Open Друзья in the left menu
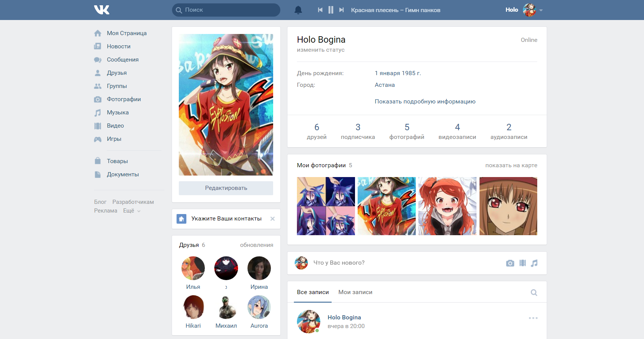Image resolution: width=644 pixels, height=339 pixels. 117,73
